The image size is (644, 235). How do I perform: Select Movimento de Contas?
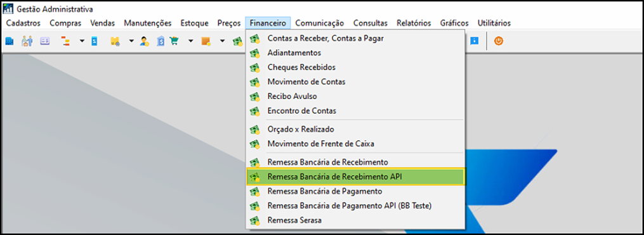tap(355, 82)
